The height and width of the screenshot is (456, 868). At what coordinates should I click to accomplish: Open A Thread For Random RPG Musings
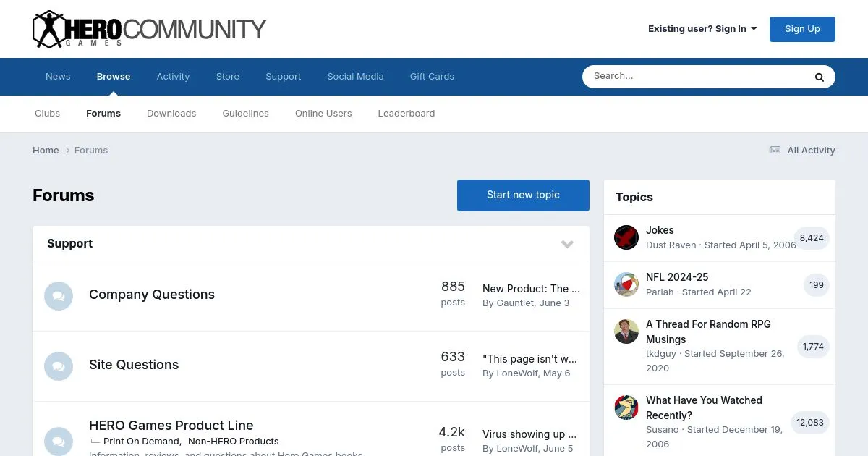[x=708, y=332]
